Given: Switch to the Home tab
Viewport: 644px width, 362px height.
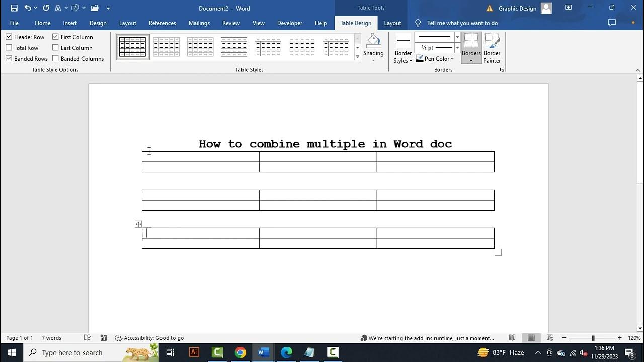Looking at the screenshot, I should (43, 23).
